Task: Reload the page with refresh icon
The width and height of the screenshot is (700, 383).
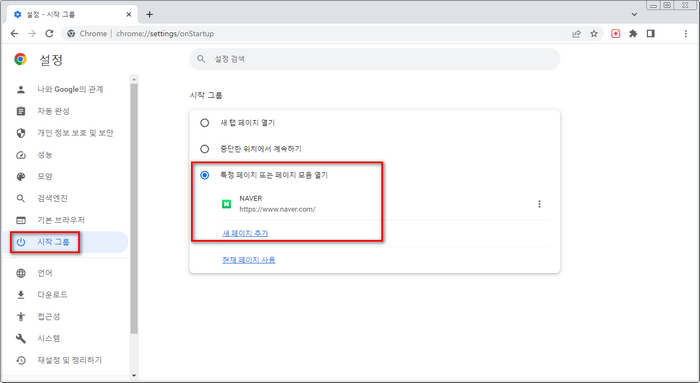Action: 49,33
